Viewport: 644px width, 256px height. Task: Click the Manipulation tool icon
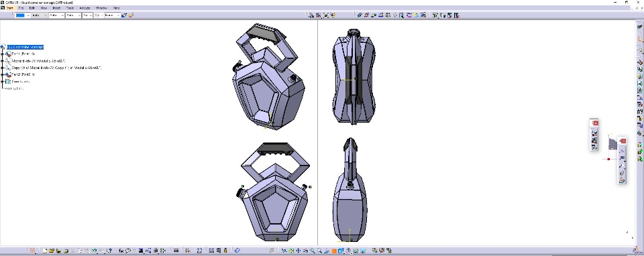coord(311,15)
